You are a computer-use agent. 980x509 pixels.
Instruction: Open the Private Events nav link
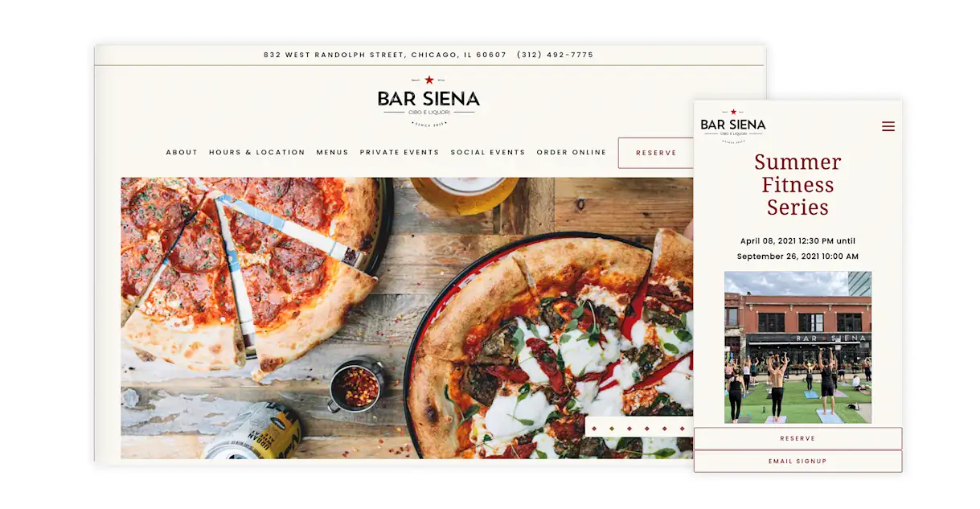[400, 152]
